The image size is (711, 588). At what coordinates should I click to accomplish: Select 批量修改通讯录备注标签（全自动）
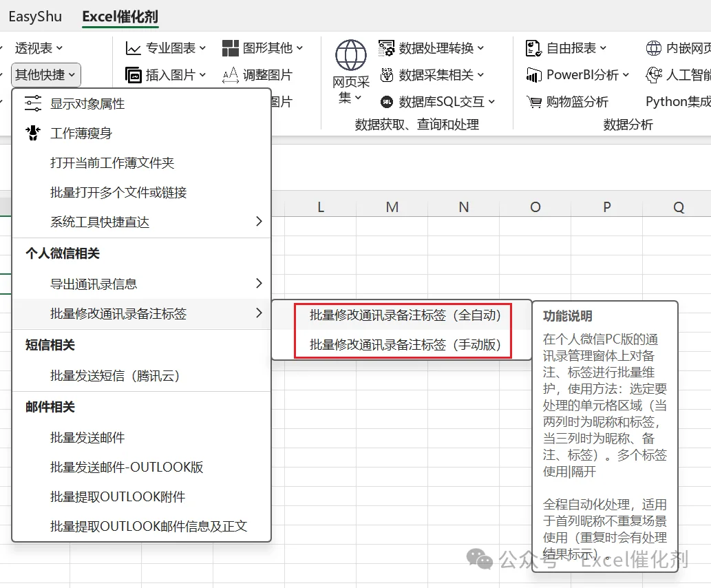point(405,315)
